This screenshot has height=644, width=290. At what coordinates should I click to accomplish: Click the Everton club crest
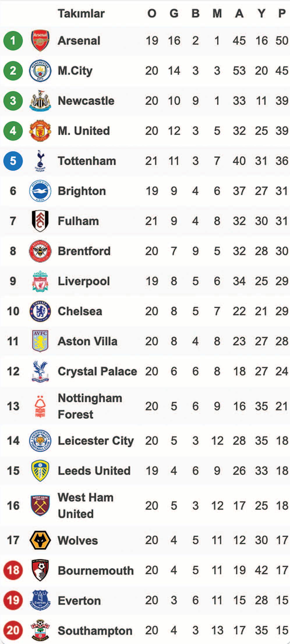[x=40, y=600]
